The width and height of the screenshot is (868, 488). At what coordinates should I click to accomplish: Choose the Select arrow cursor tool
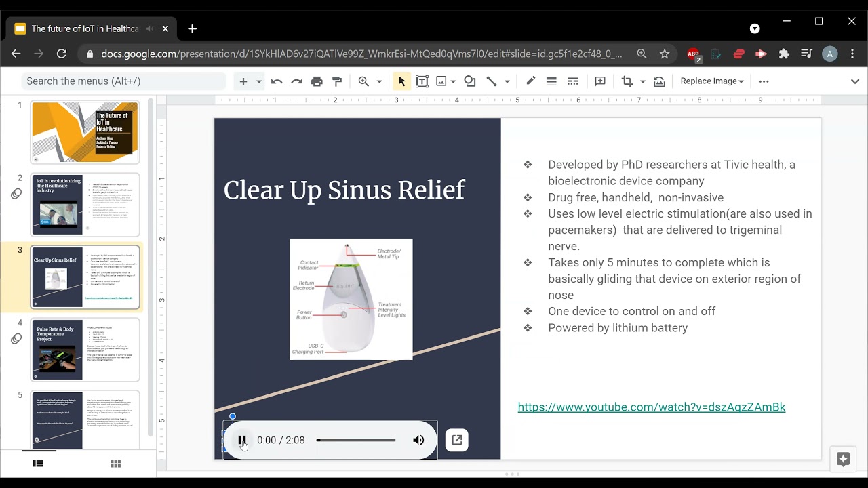click(401, 81)
